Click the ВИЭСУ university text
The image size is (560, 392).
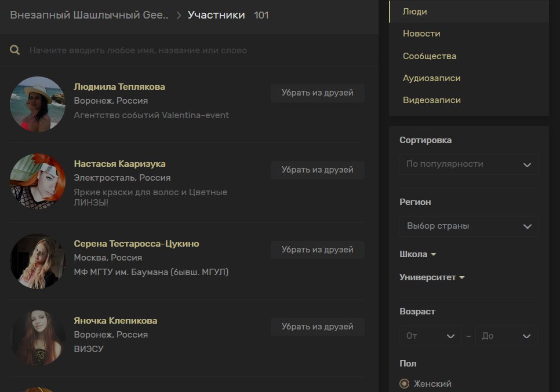click(89, 349)
